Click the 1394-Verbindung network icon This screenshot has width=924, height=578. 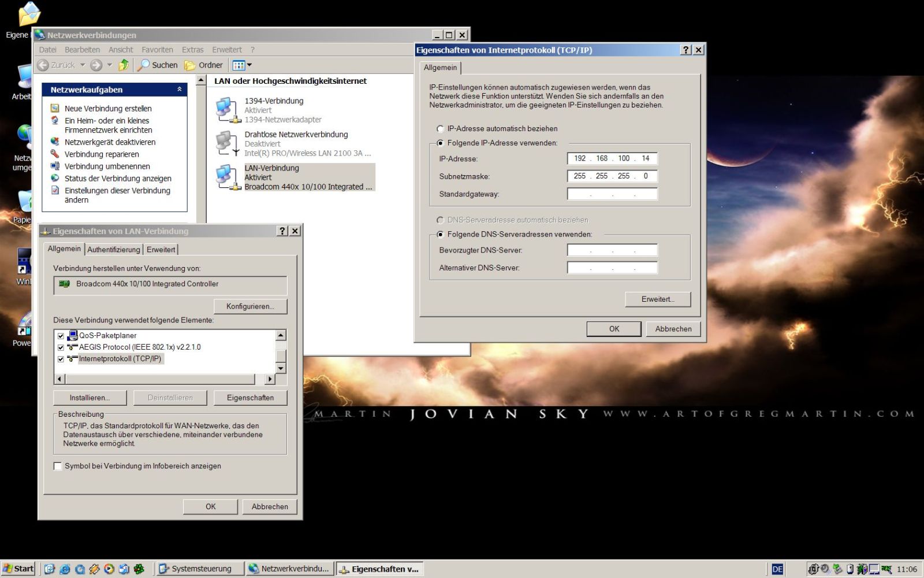coord(227,110)
